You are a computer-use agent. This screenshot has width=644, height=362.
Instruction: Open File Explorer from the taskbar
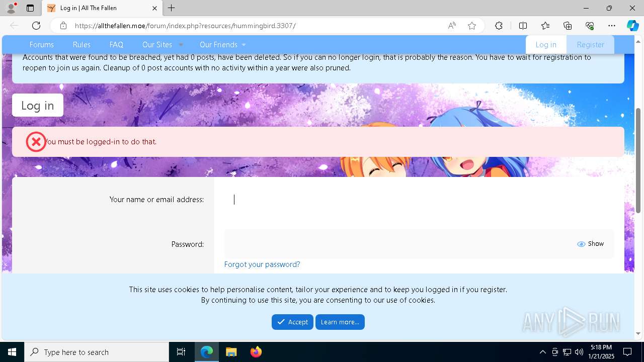[x=231, y=352]
